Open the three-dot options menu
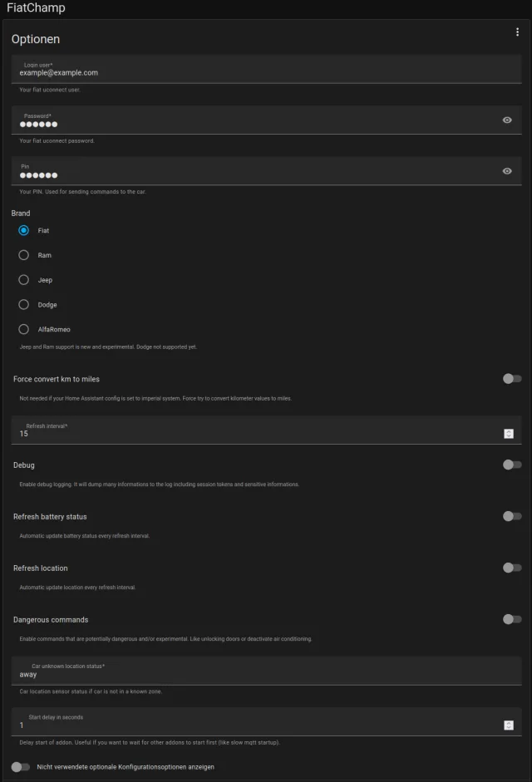The image size is (532, 782). tap(517, 32)
